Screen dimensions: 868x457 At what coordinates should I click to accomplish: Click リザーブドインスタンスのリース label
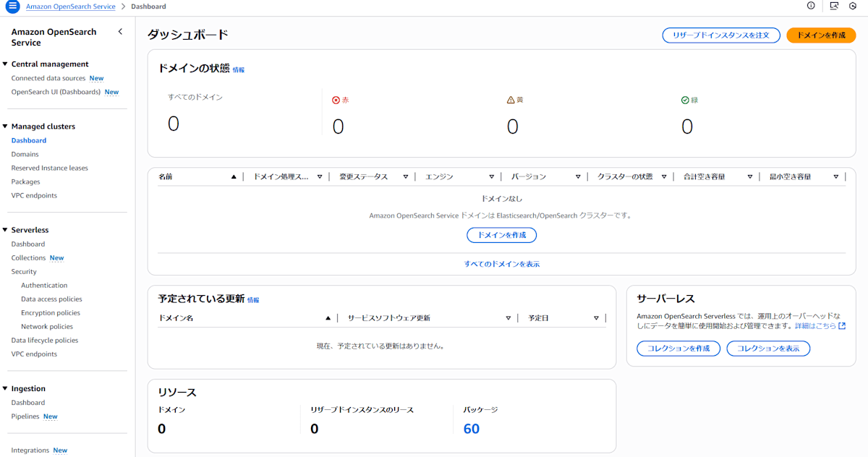[x=362, y=409]
